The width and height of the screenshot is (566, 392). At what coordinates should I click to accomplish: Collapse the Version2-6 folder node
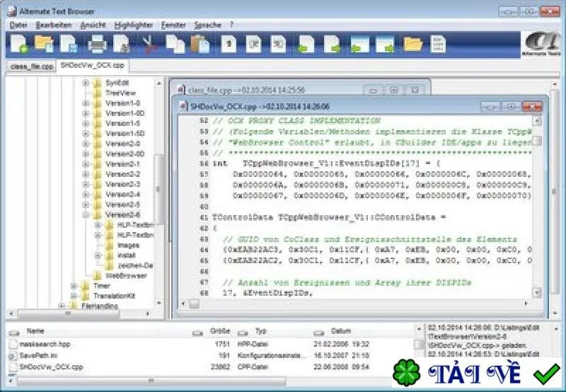86,215
